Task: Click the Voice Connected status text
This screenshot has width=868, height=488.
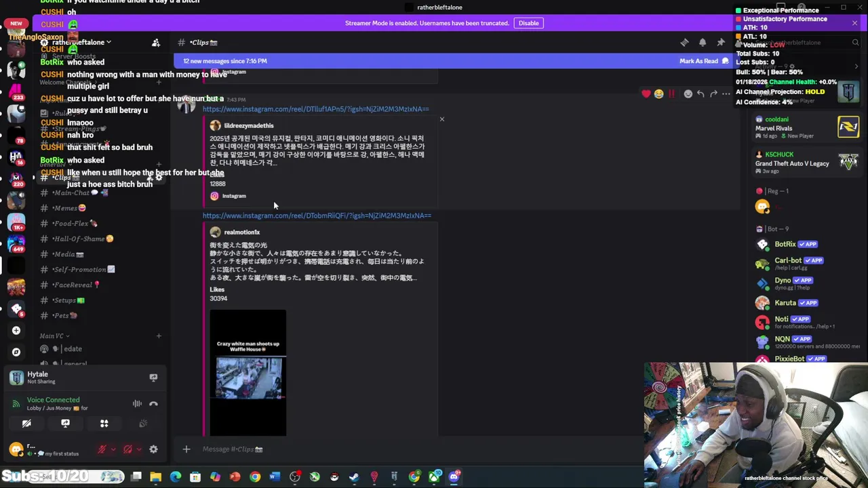Action: point(53,400)
